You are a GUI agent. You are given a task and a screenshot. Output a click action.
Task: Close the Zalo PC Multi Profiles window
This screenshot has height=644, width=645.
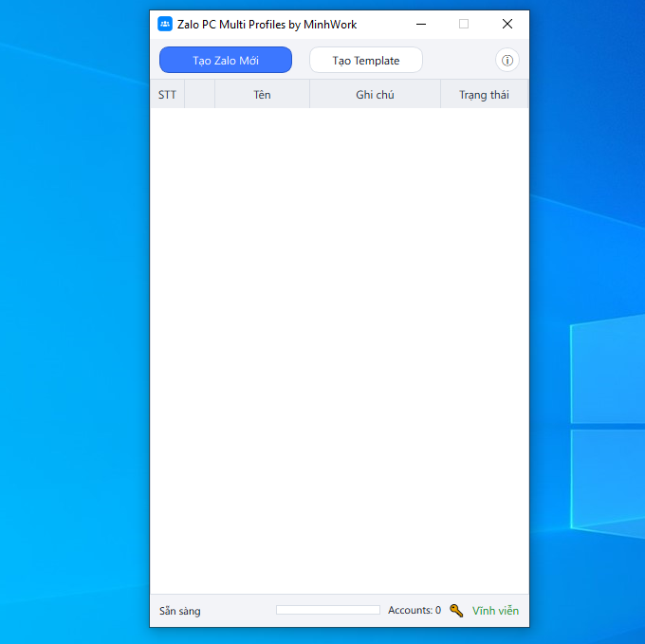pos(507,24)
